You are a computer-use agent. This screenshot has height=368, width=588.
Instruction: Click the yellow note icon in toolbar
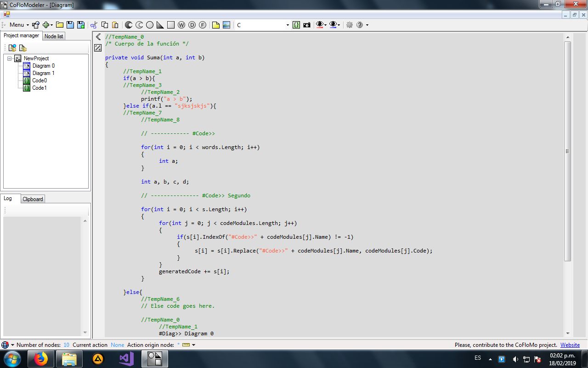[216, 25]
